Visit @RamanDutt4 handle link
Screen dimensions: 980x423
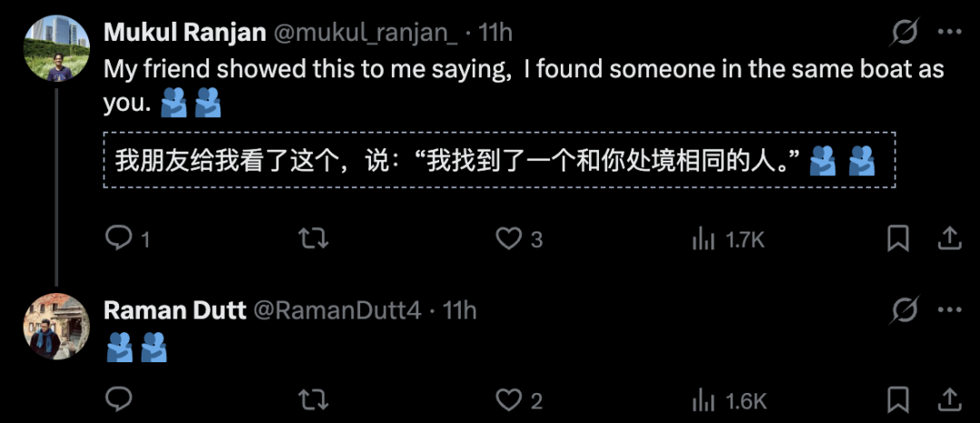[336, 310]
